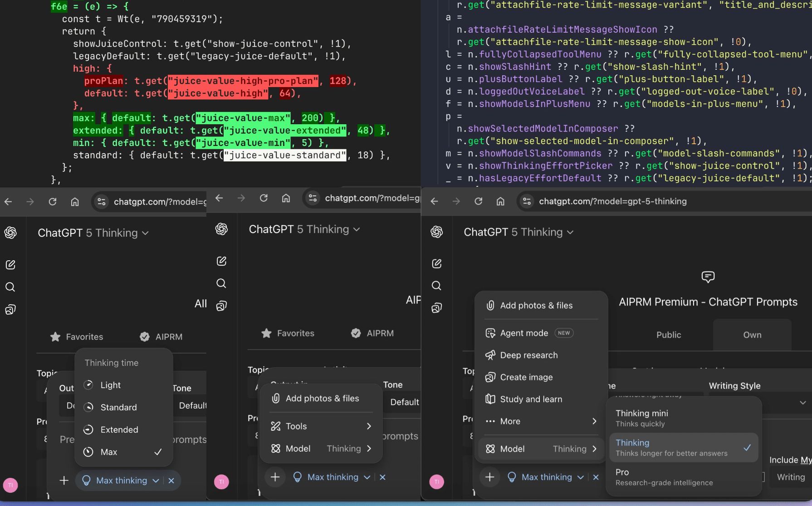
Task: Click Add photos & files in middle window
Action: 321,399
